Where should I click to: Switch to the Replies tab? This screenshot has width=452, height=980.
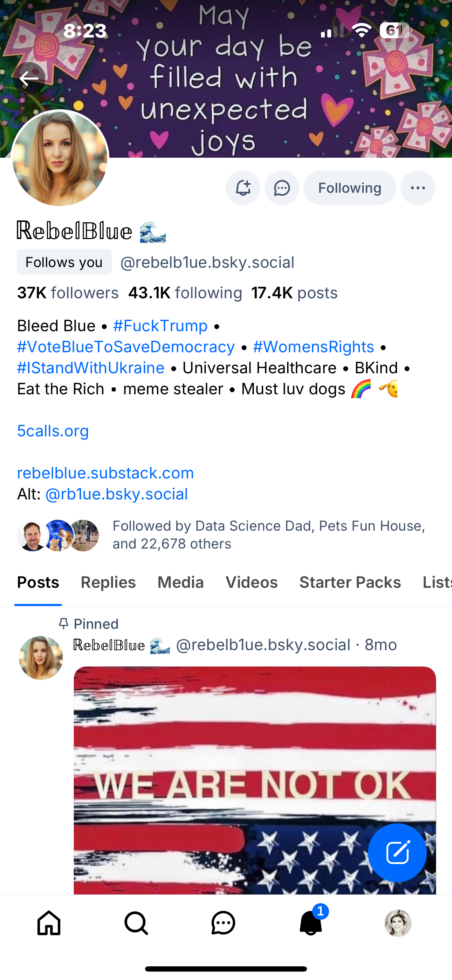click(108, 583)
